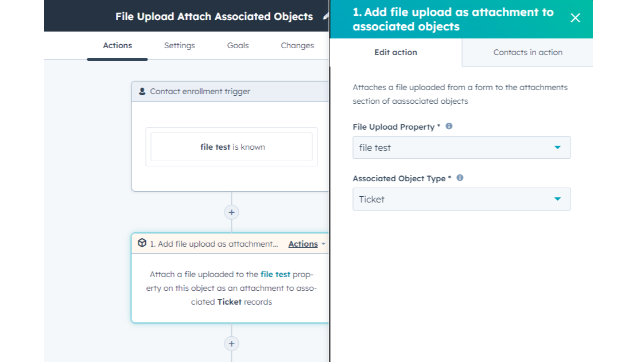Switch to the Contacts in action tab
644x362 pixels.
click(527, 52)
